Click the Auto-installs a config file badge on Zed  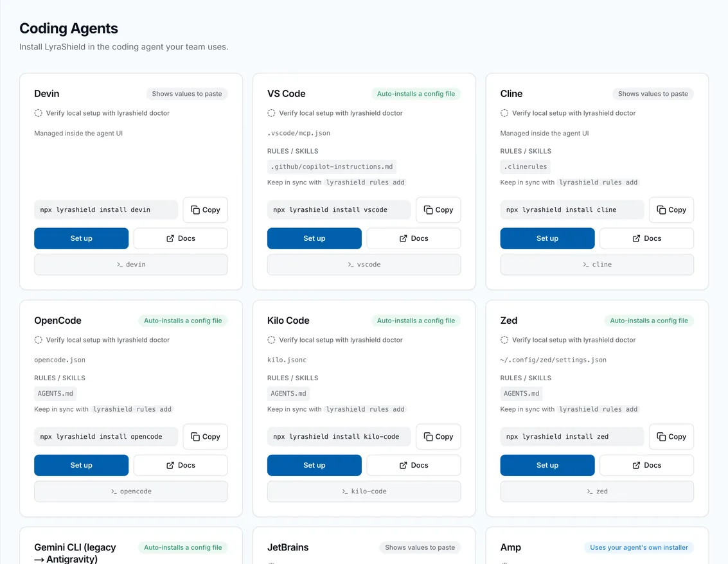pyautogui.click(x=649, y=321)
